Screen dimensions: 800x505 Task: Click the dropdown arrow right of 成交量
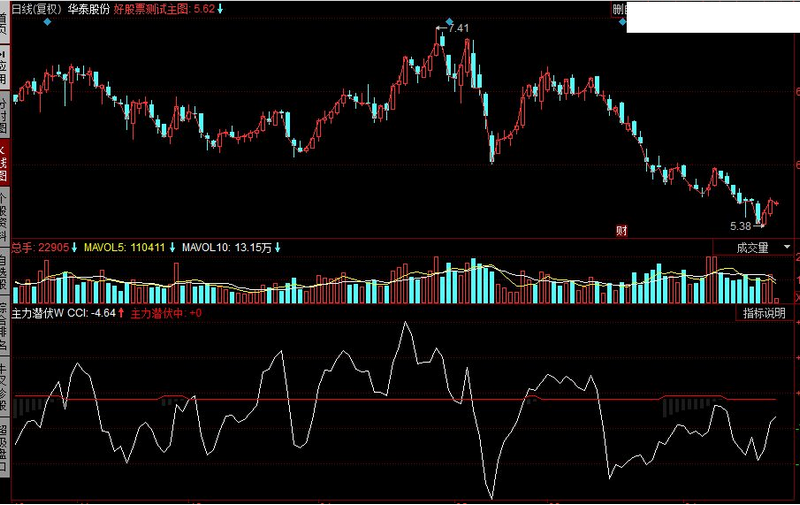788,247
